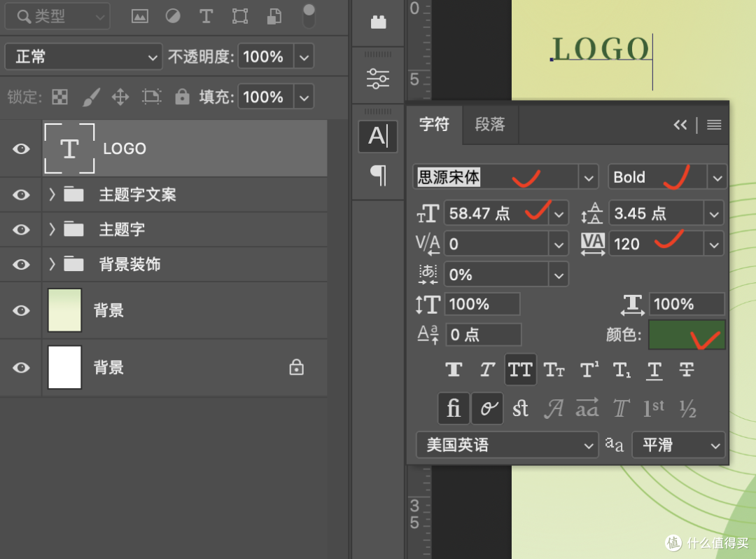
Task: Switch to the 段落 tab
Action: [490, 125]
